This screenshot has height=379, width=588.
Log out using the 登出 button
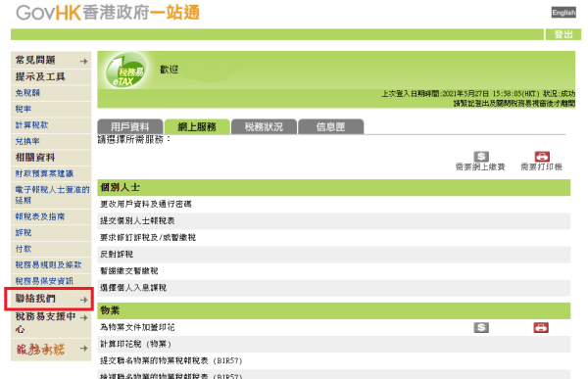click(563, 34)
